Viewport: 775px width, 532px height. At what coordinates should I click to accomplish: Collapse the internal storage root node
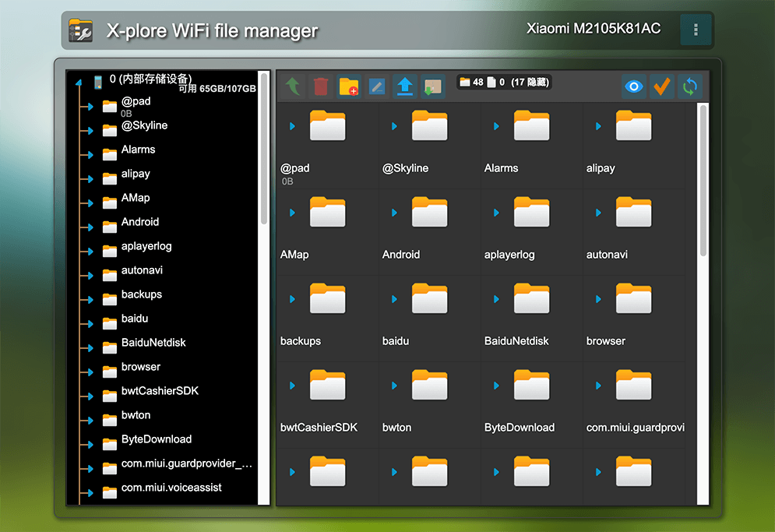coord(79,83)
